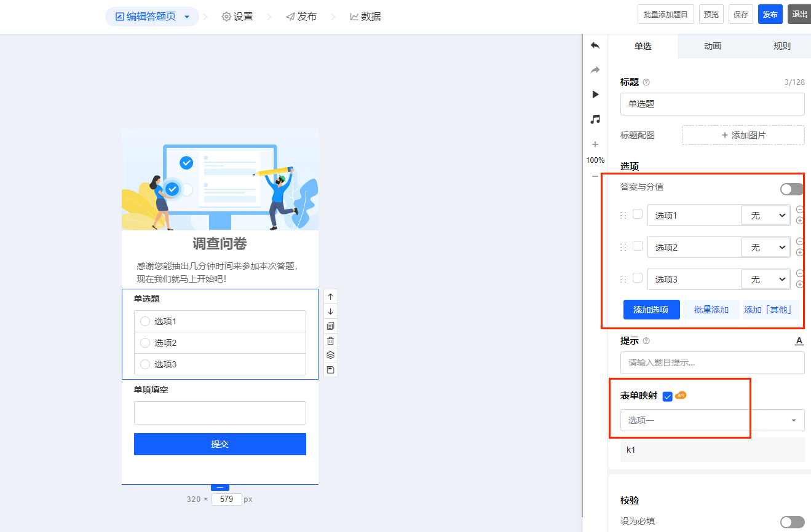
Task: Switch to the 动画 tab
Action: (712, 46)
